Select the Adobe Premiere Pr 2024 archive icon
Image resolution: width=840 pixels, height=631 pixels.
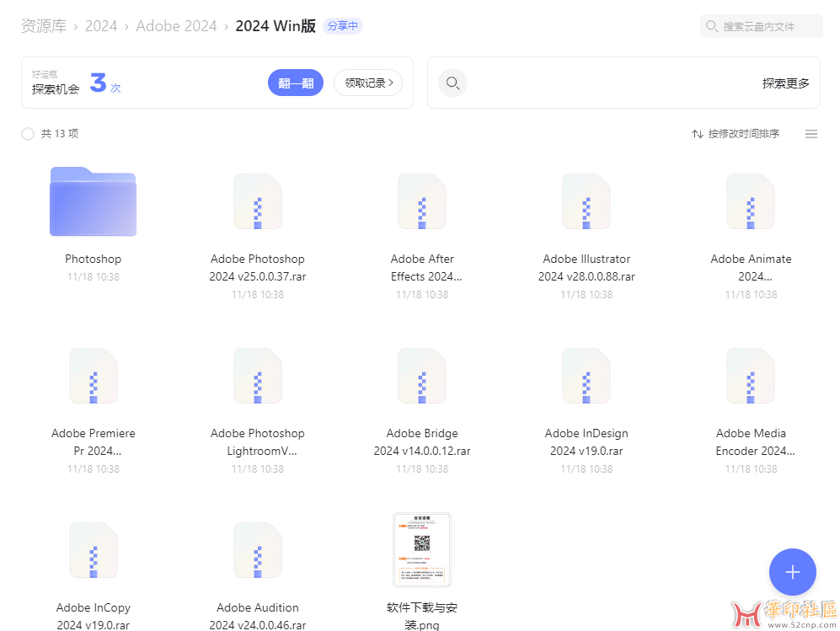pos(93,376)
